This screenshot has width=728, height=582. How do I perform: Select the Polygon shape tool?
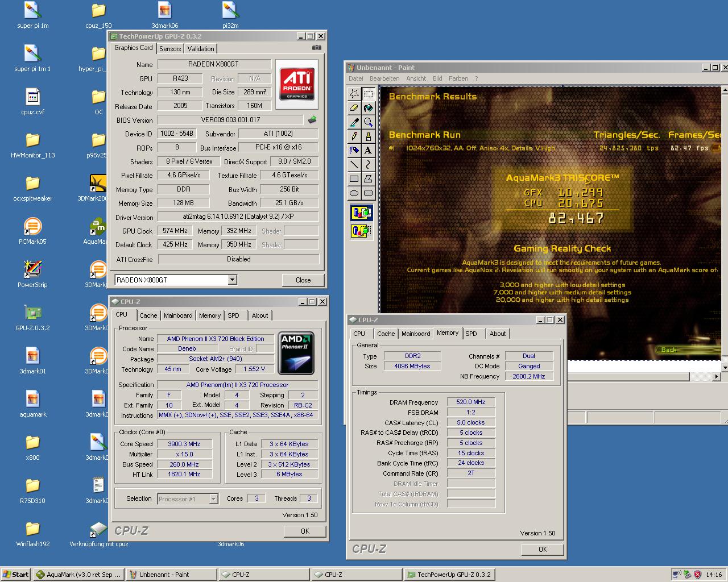point(368,179)
